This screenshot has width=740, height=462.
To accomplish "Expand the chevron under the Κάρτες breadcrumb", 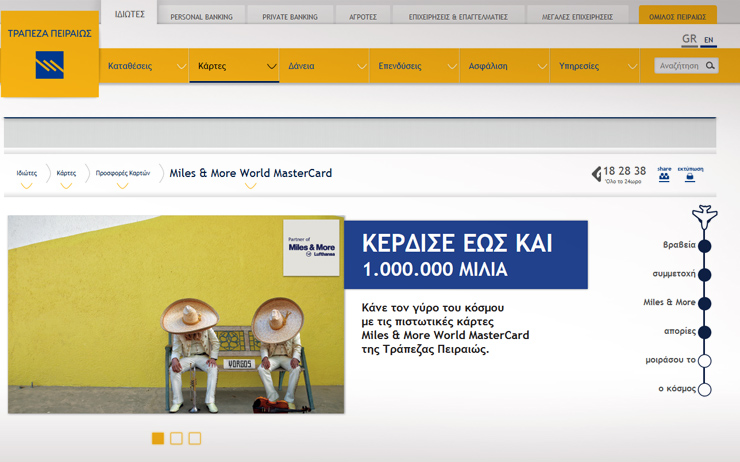I will pos(66,186).
